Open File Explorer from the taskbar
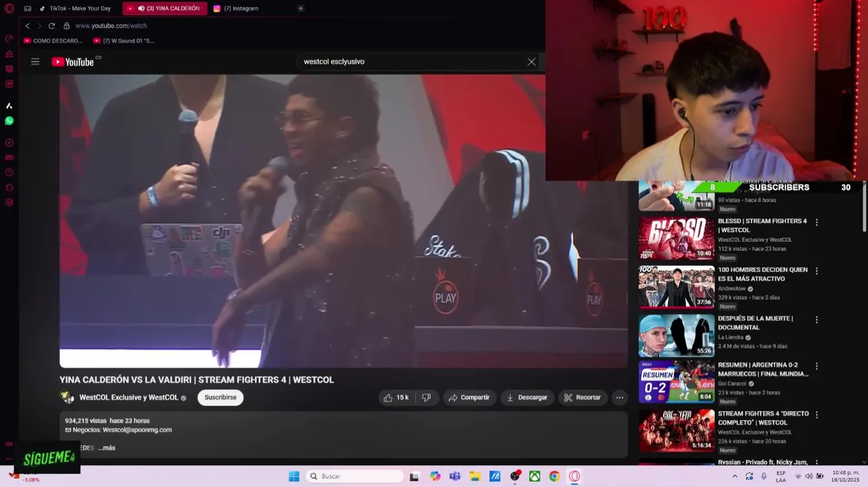 pyautogui.click(x=475, y=476)
